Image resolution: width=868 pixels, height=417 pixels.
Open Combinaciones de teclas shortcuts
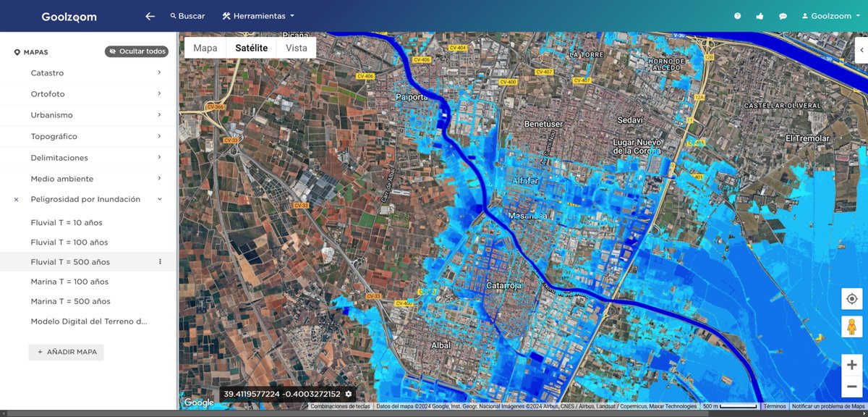click(340, 406)
